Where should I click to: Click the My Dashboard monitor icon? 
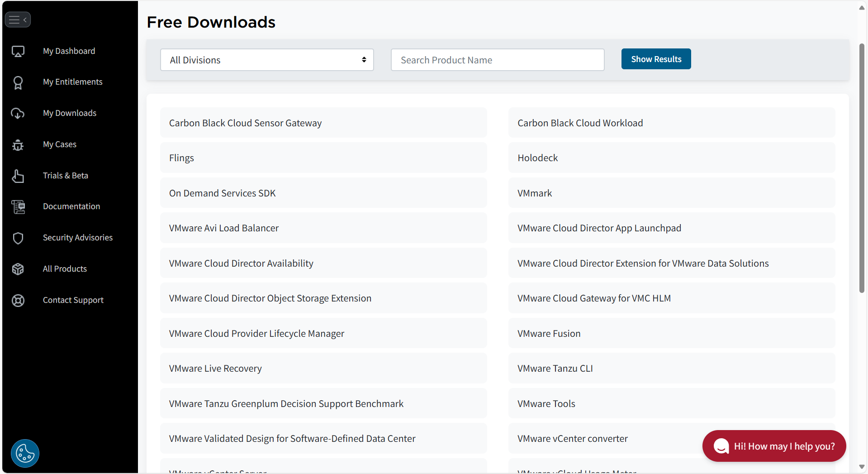[x=18, y=51]
